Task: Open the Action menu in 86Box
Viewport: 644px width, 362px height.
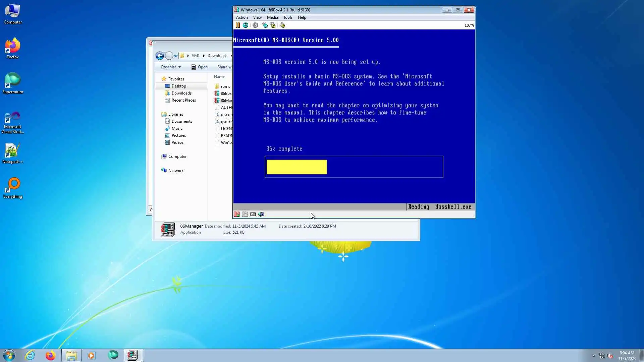Action: tap(241, 17)
